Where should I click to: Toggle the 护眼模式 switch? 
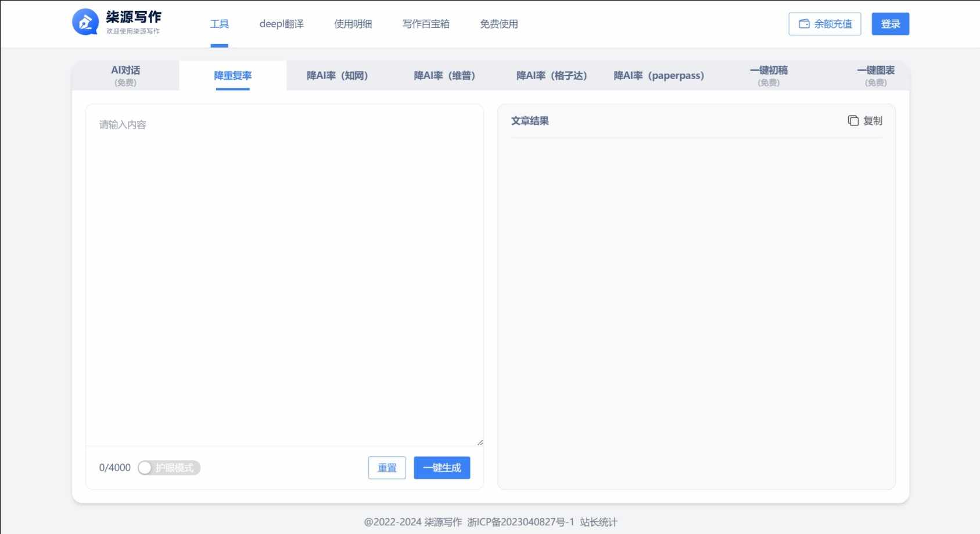click(169, 468)
